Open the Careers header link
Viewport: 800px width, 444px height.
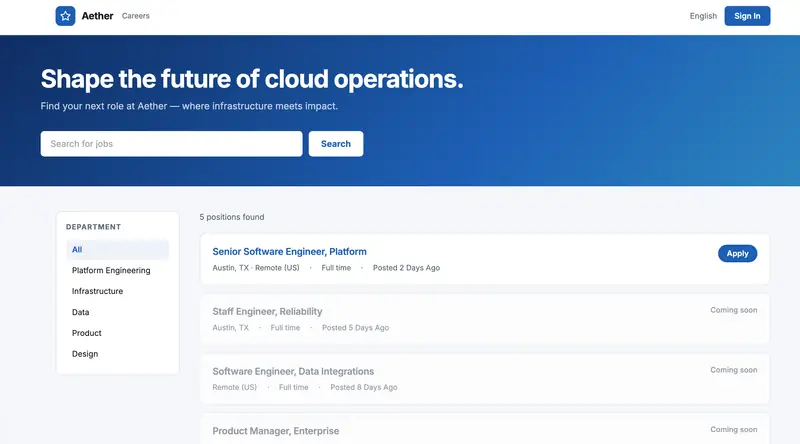136,16
